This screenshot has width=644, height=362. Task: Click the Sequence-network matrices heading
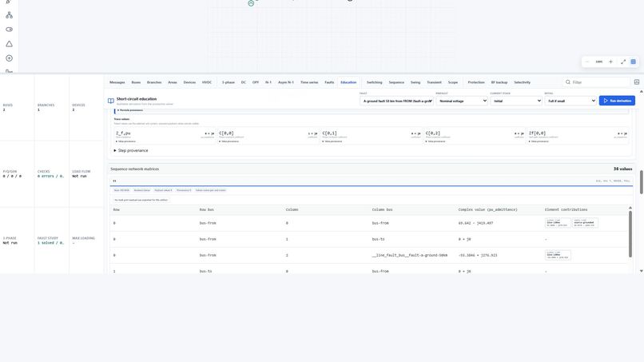point(135,169)
